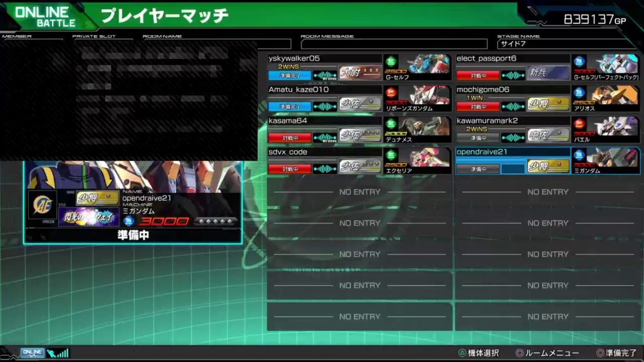
Task: Select player Amatu_kaze010 in the list
Action: 299,90
